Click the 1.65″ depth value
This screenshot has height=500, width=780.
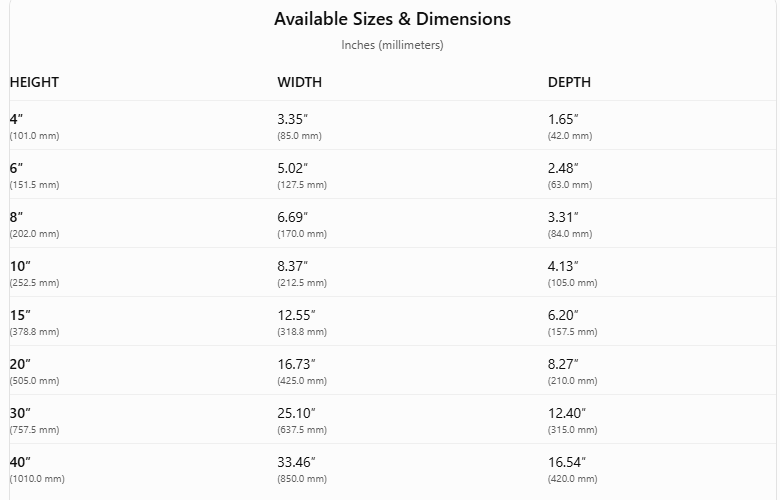[563, 119]
